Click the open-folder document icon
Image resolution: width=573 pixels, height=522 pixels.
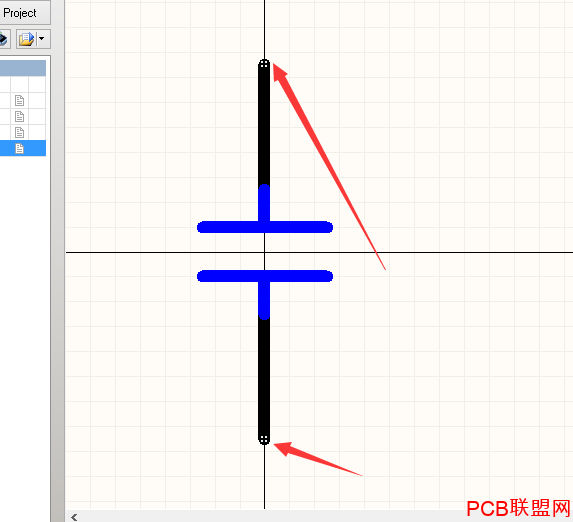pyautogui.click(x=27, y=39)
